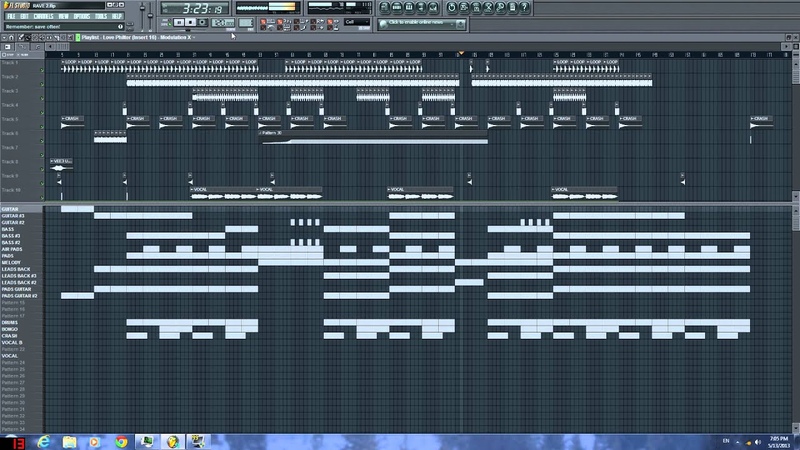Open the playlist options menu arrow
800x450 pixels.
pos(4,38)
